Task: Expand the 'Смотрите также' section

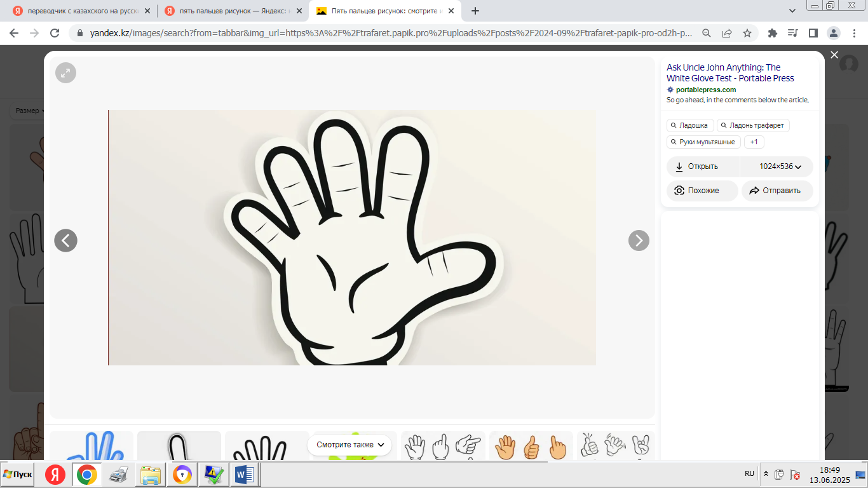Action: coord(350,445)
